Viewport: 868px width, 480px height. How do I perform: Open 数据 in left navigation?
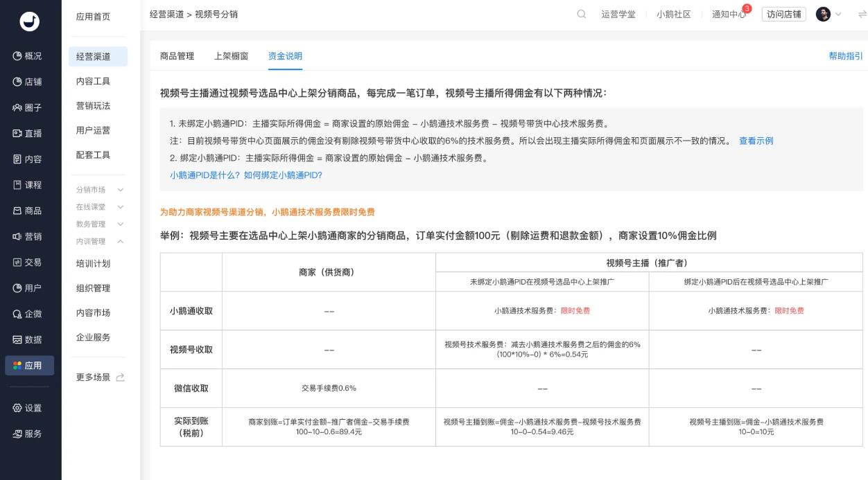28,339
